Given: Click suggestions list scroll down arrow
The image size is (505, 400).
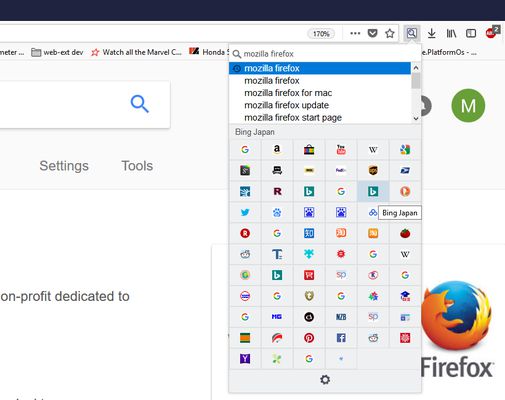Looking at the screenshot, I should [416, 118].
